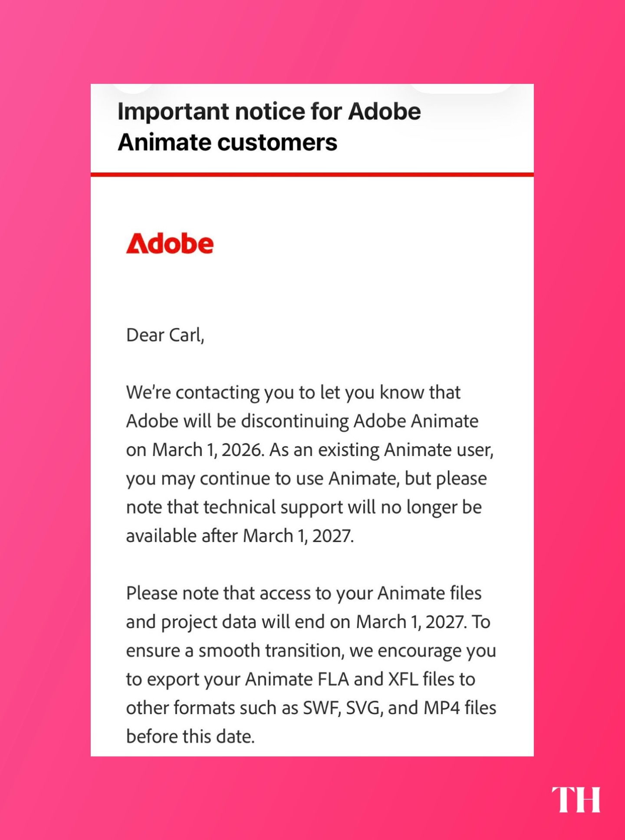625x840 pixels.
Task: Click the line starting 'We're contacting you'
Action: coord(293,393)
